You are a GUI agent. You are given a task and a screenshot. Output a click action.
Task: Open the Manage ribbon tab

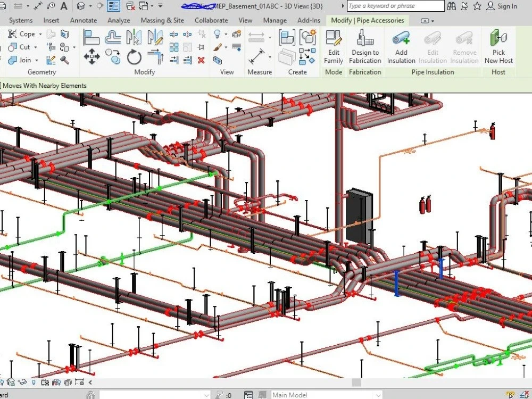[x=275, y=20]
